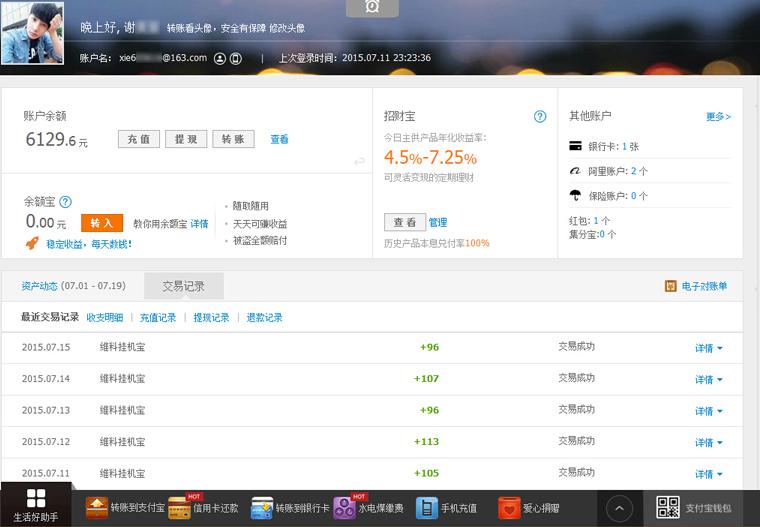Click the 阿里账户 icon
Viewport: 760px width, 527px height.
coord(575,171)
